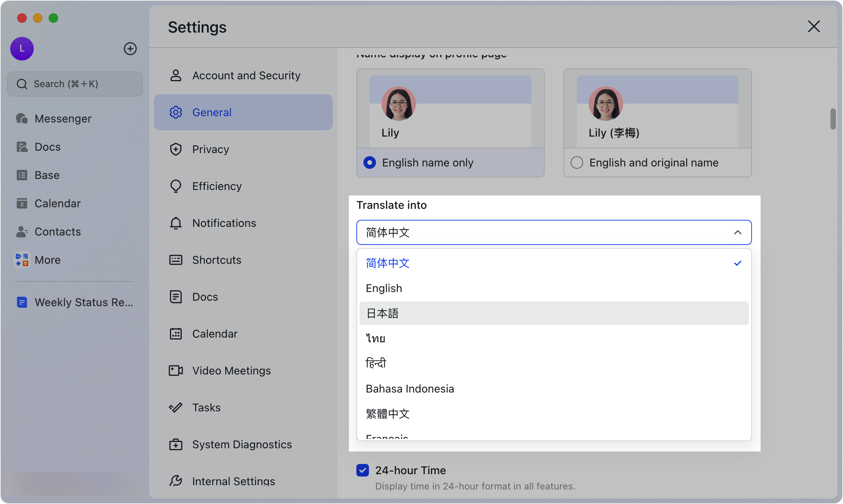The width and height of the screenshot is (843, 504).
Task: Open the Contacts sidebar icon
Action: click(x=22, y=232)
